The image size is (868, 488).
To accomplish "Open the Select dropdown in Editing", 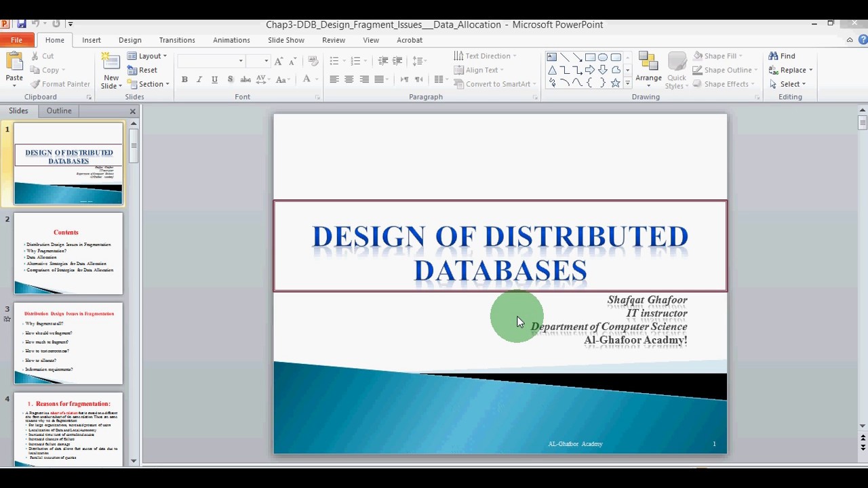I will click(x=788, y=84).
